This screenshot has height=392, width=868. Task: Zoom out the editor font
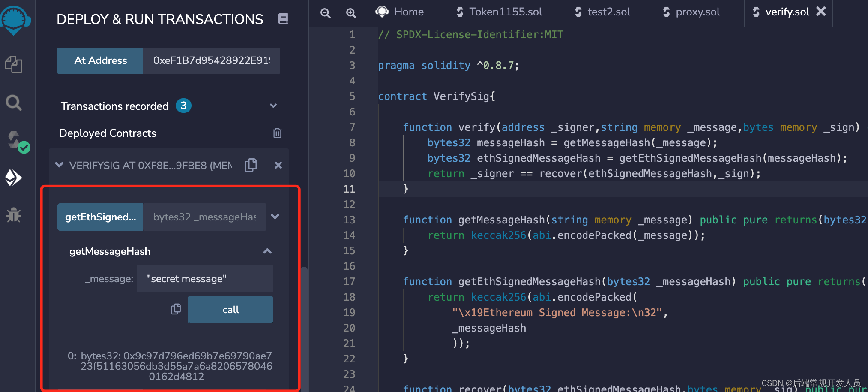[x=326, y=13]
